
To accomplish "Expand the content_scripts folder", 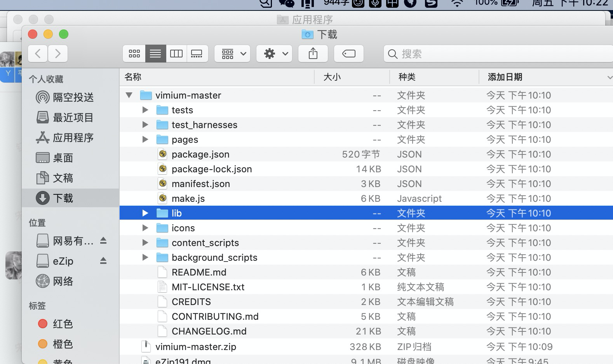I will tap(145, 243).
